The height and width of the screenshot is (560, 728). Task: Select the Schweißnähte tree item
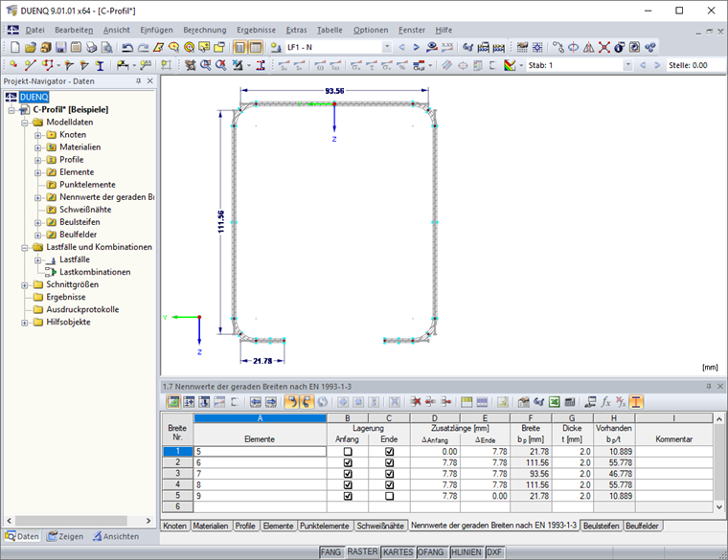pyautogui.click(x=85, y=210)
